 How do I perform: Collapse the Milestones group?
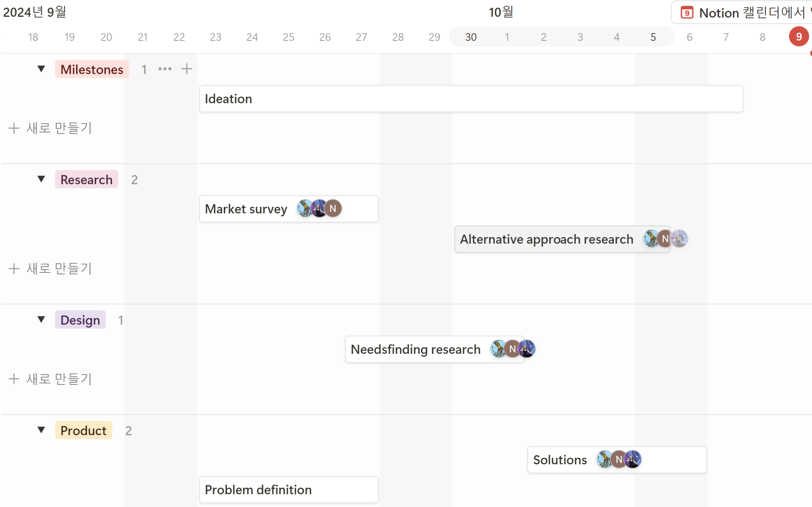[41, 69]
